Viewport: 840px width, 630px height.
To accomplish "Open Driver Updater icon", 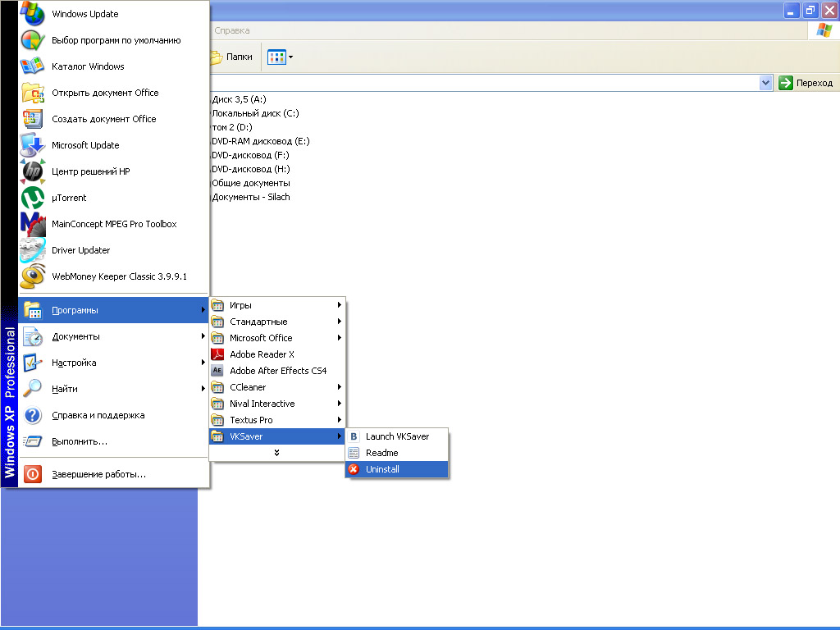I will click(33, 250).
